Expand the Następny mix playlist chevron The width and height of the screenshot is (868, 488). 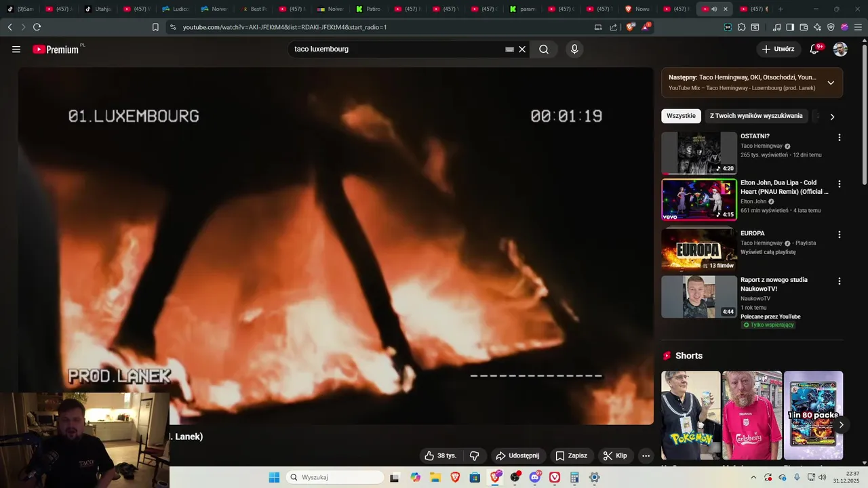831,83
